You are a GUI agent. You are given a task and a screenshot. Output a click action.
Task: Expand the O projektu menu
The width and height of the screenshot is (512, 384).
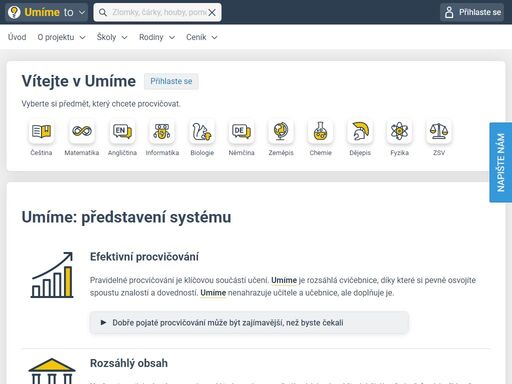(x=61, y=37)
